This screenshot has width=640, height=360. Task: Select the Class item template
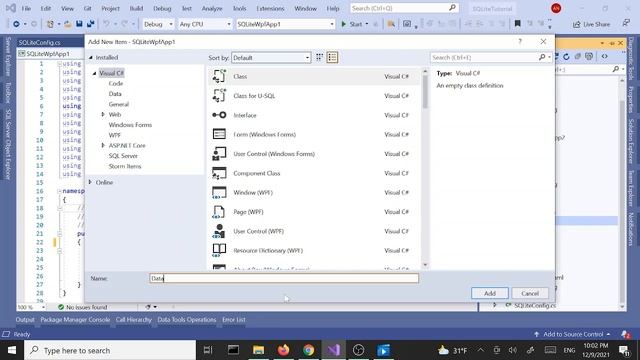tap(313, 76)
